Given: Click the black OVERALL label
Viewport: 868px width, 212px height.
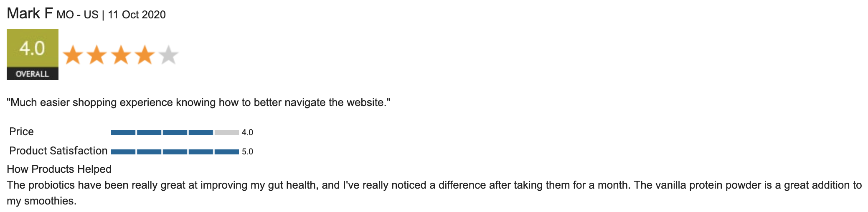Looking at the screenshot, I should coord(32,74).
